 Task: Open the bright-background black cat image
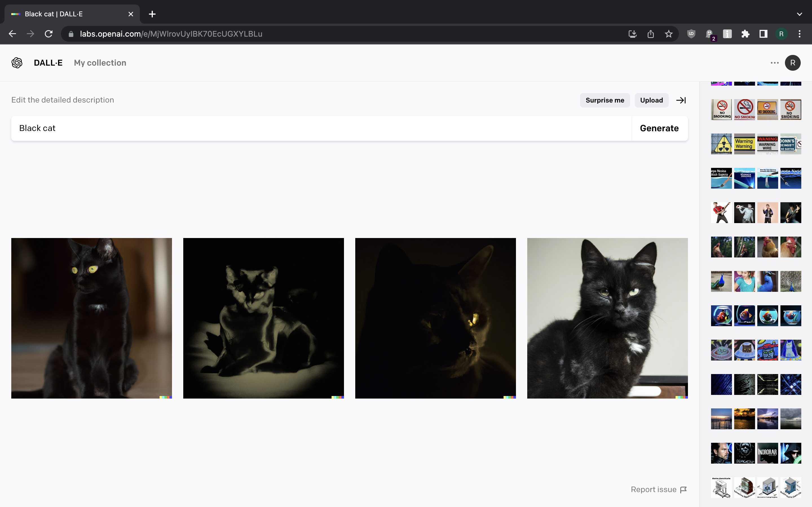pos(607,318)
